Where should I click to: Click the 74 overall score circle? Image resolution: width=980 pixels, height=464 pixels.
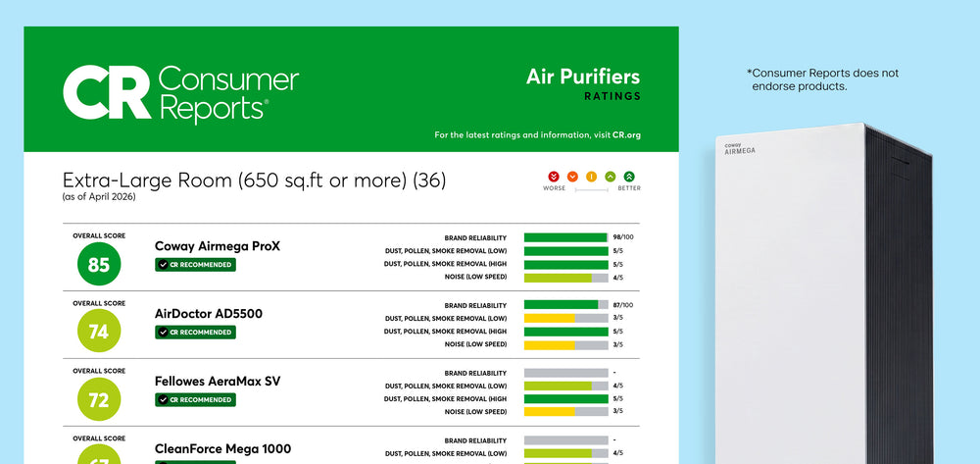point(99,332)
